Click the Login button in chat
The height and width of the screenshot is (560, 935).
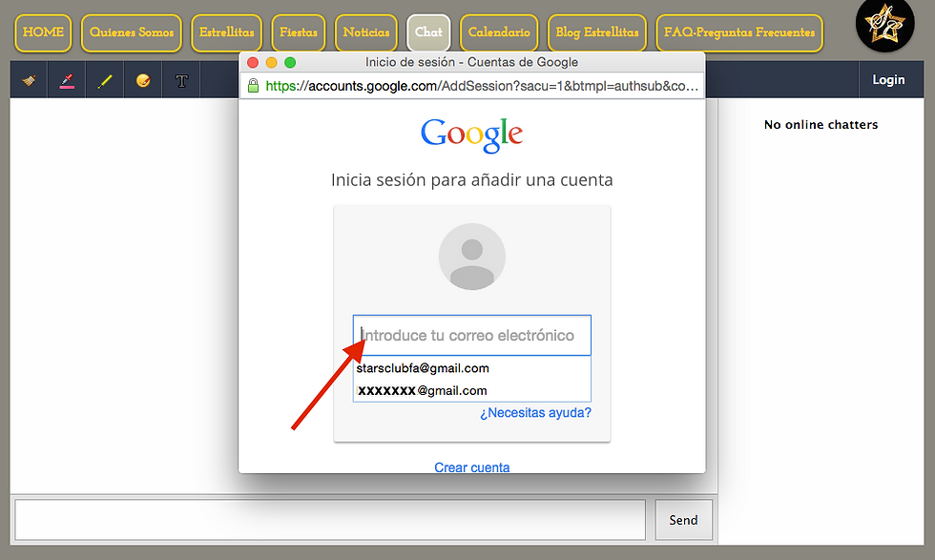pos(888,80)
